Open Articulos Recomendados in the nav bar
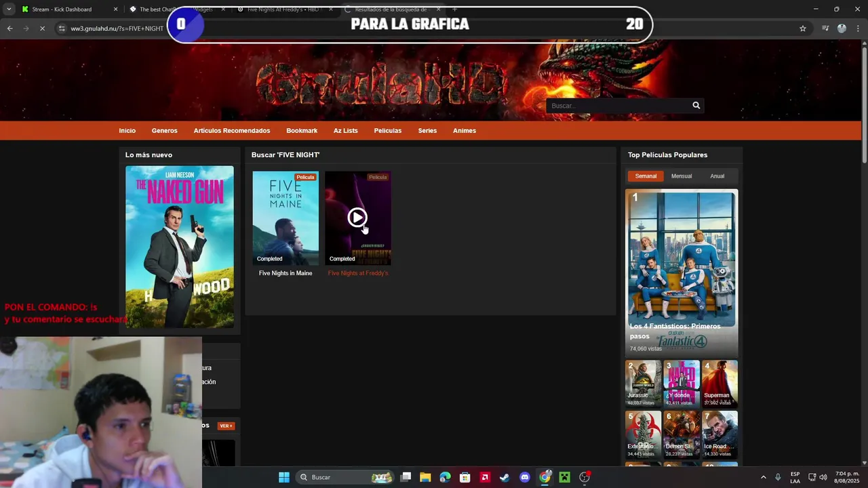This screenshot has height=488, width=868. coord(232,131)
